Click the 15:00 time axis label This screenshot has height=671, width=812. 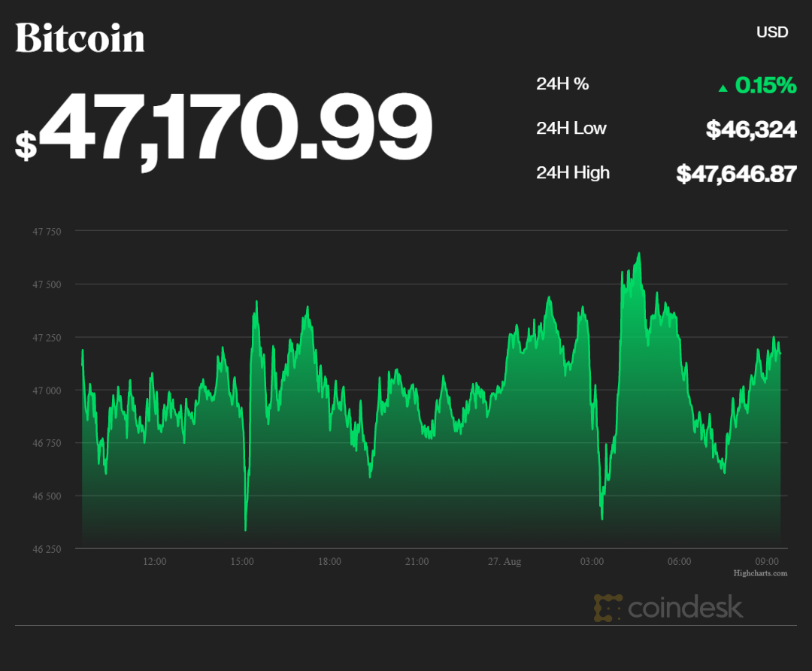(242, 561)
